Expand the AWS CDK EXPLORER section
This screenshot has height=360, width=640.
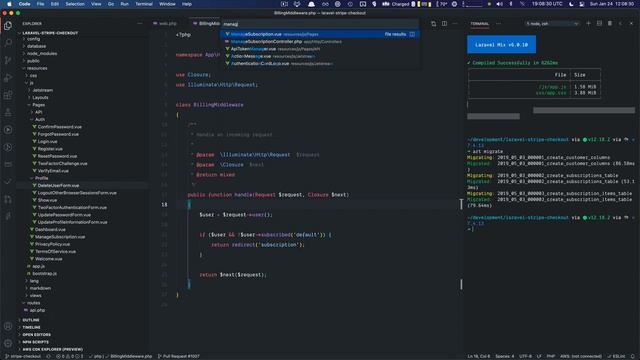click(x=52, y=349)
